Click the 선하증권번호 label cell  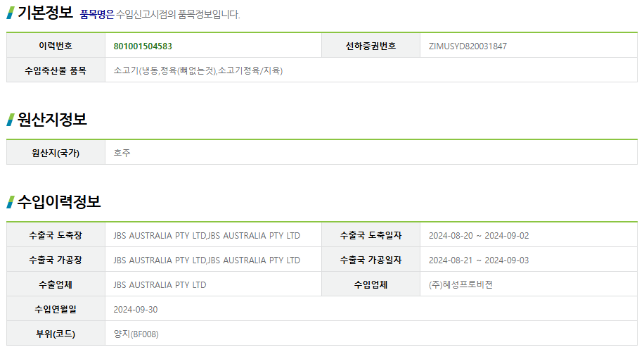pyautogui.click(x=371, y=46)
